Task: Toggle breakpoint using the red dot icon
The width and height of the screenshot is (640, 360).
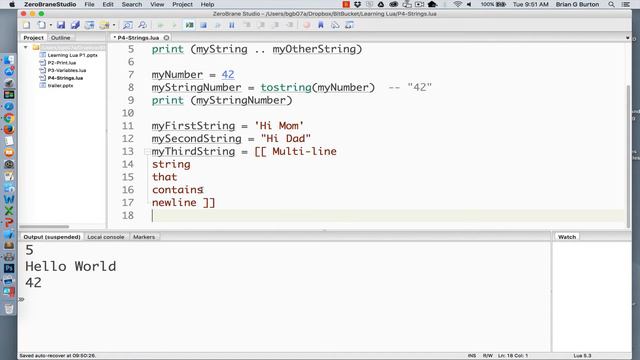Action: click(307, 25)
